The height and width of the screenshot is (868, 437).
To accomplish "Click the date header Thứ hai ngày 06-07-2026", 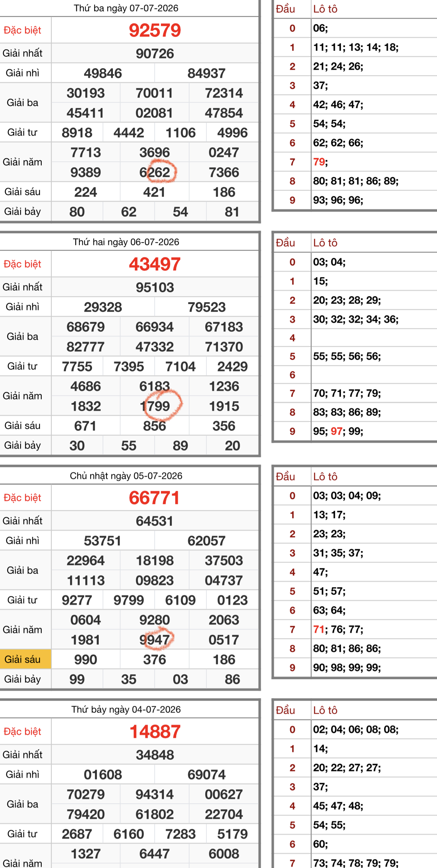I will [126, 242].
